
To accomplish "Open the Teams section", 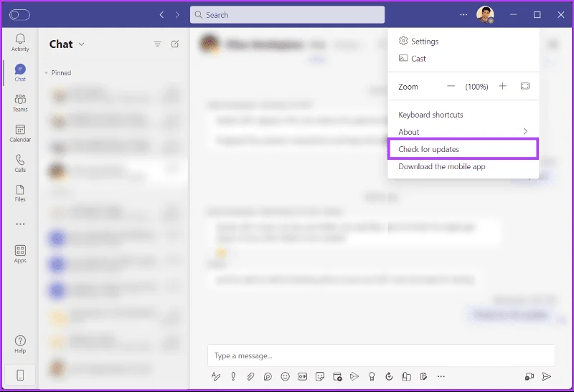I will tap(20, 103).
